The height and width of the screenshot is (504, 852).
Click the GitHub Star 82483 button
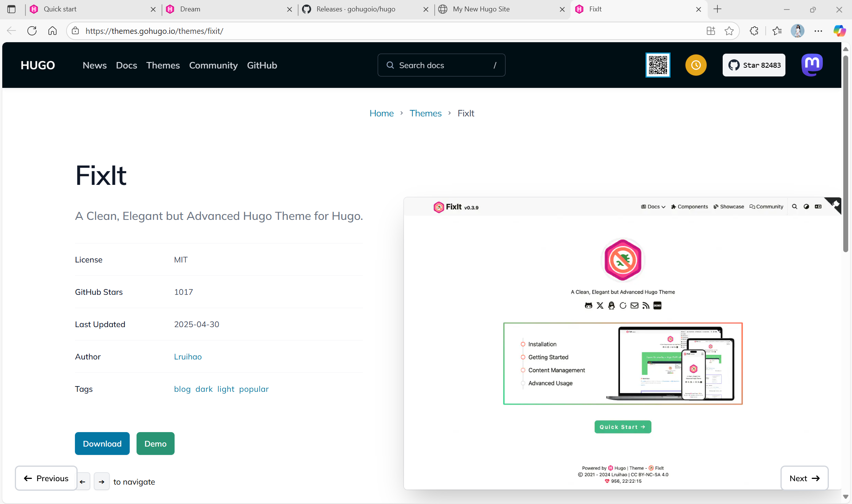754,65
